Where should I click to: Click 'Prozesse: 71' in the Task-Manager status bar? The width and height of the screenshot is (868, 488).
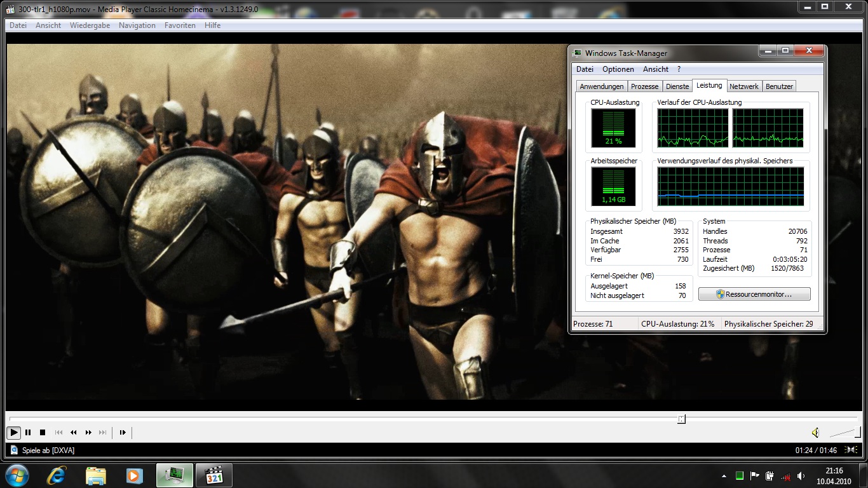click(x=593, y=324)
